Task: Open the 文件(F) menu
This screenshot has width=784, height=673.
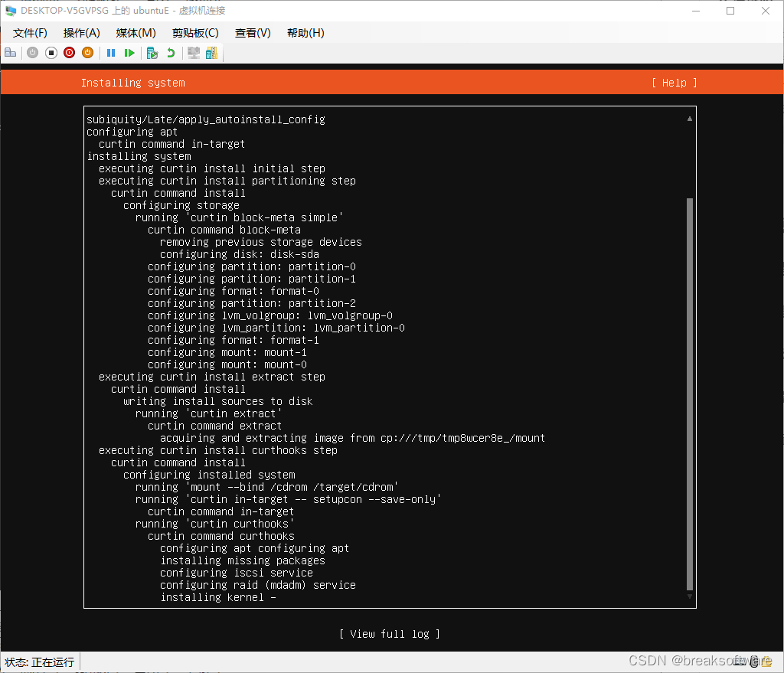Action: pyautogui.click(x=30, y=33)
